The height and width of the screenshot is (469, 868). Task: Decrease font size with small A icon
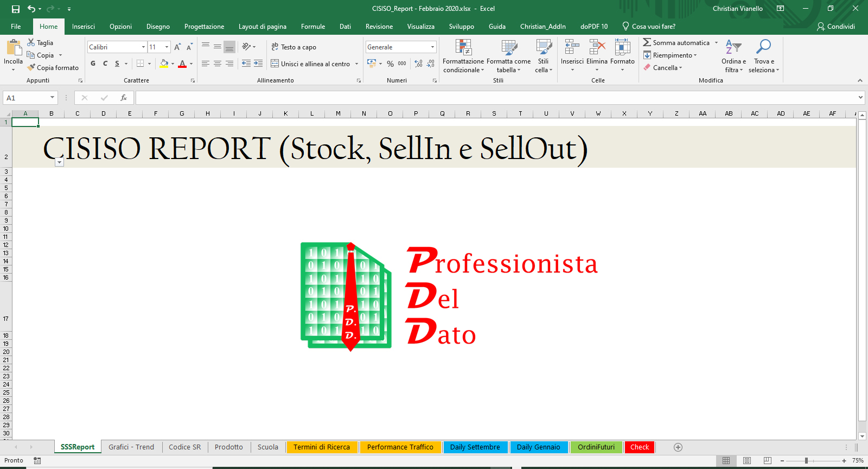click(189, 47)
